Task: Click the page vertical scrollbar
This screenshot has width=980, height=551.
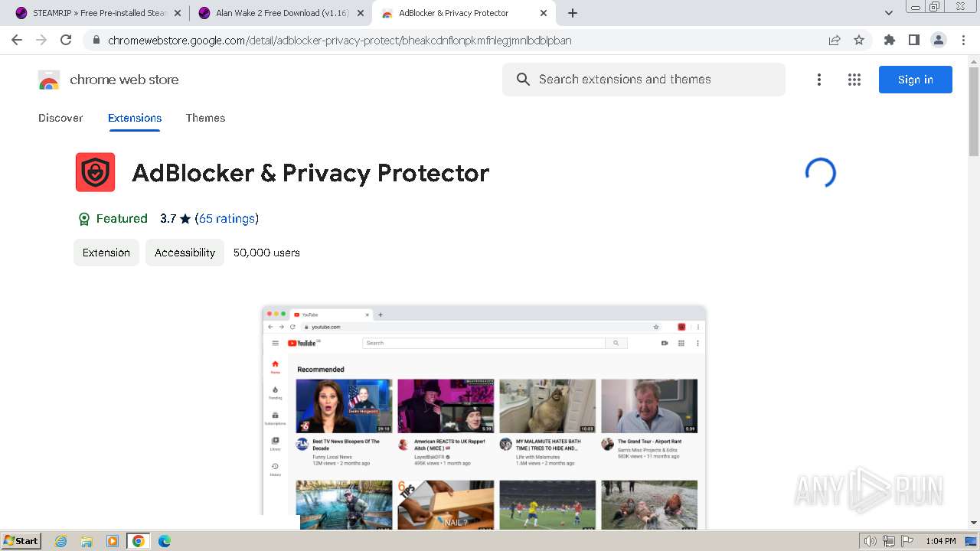Action: [974, 112]
